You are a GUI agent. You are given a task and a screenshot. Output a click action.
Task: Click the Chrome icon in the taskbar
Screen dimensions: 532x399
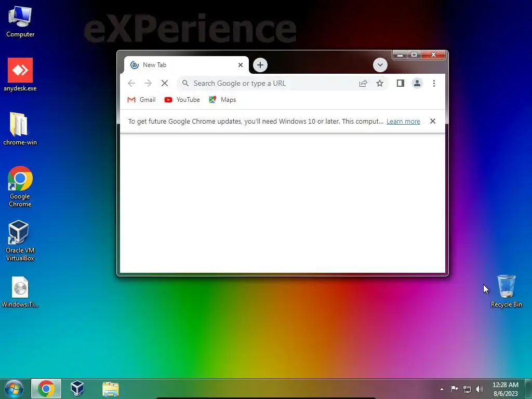click(x=46, y=389)
